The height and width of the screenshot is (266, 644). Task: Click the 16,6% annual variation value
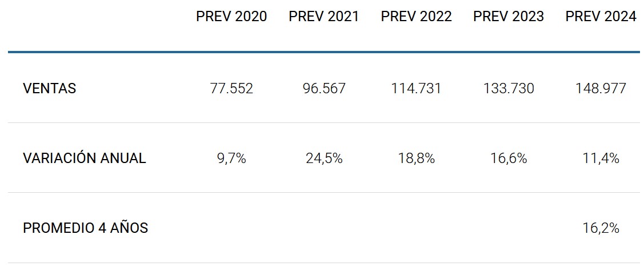click(509, 158)
